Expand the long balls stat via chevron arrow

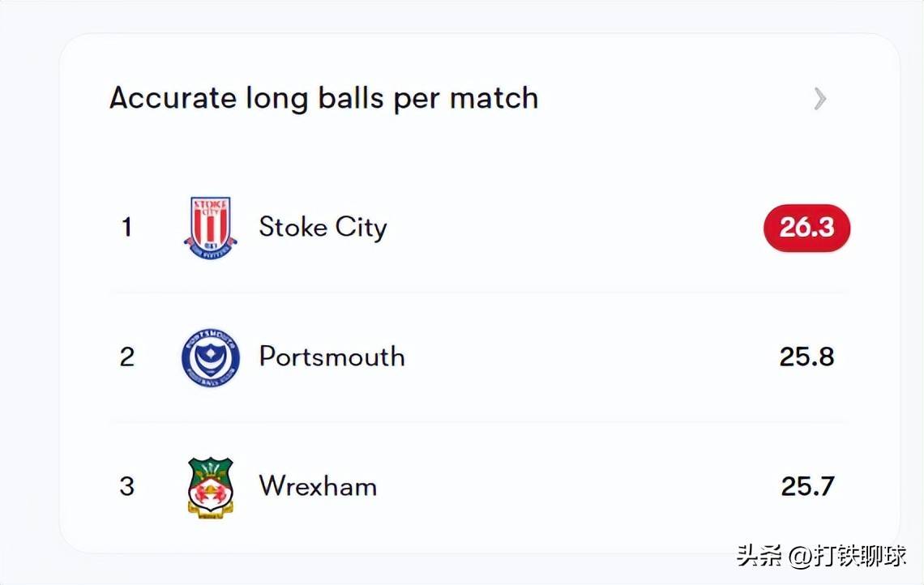pyautogui.click(x=820, y=99)
